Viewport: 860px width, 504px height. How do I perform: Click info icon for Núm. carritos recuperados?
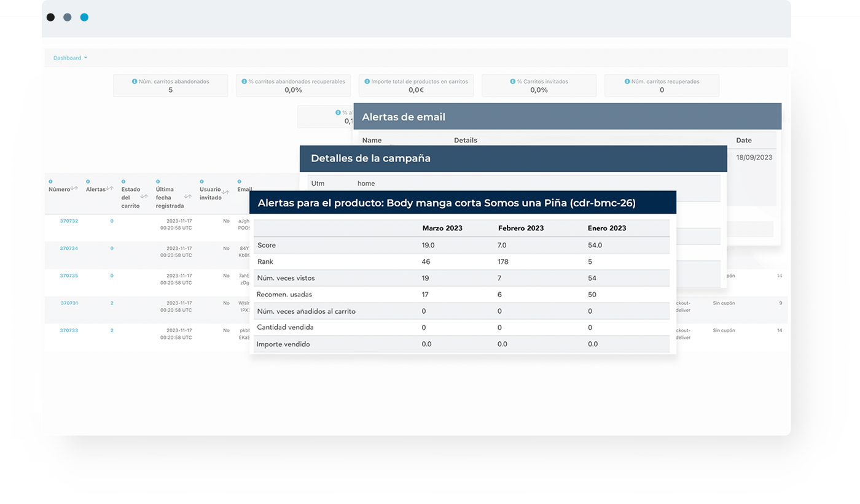627,81
